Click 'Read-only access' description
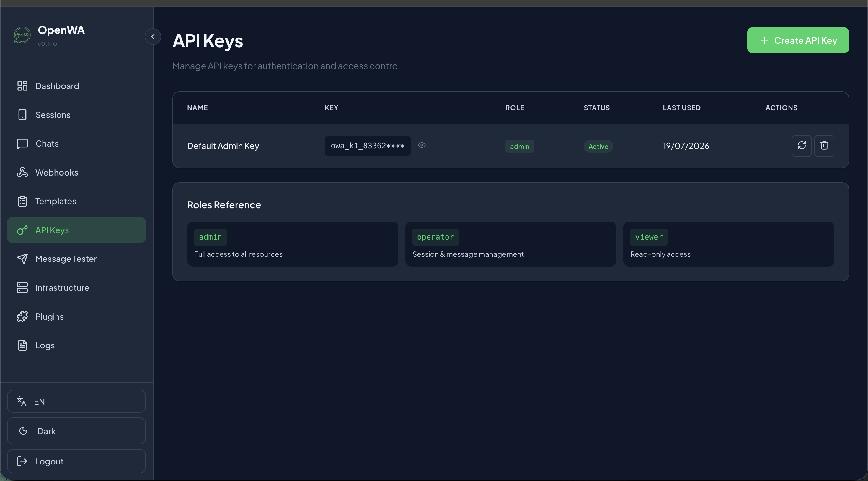Screen dimensions: 868x481 (660, 254)
